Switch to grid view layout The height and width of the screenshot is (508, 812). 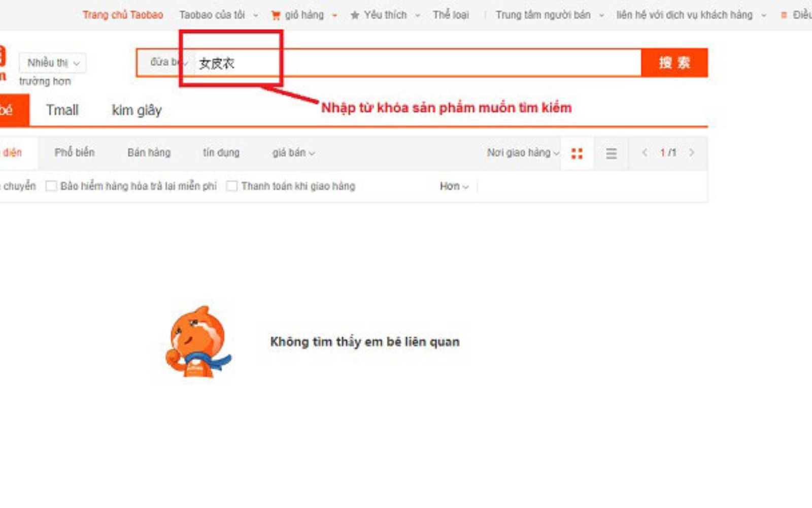pyautogui.click(x=577, y=153)
